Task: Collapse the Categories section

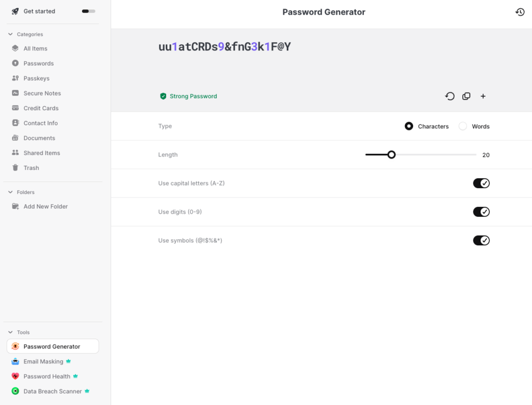Action: pyautogui.click(x=10, y=34)
